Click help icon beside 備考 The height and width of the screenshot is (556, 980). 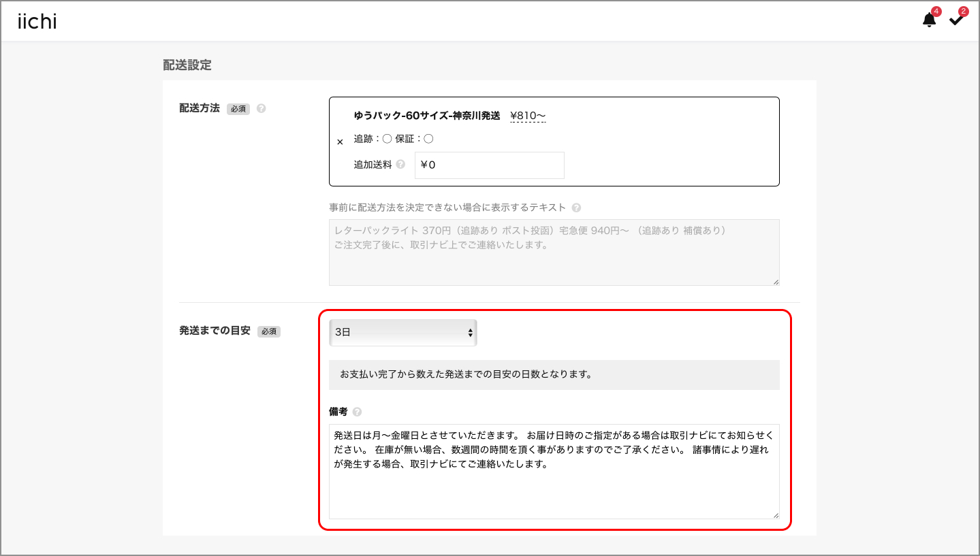pos(358,412)
